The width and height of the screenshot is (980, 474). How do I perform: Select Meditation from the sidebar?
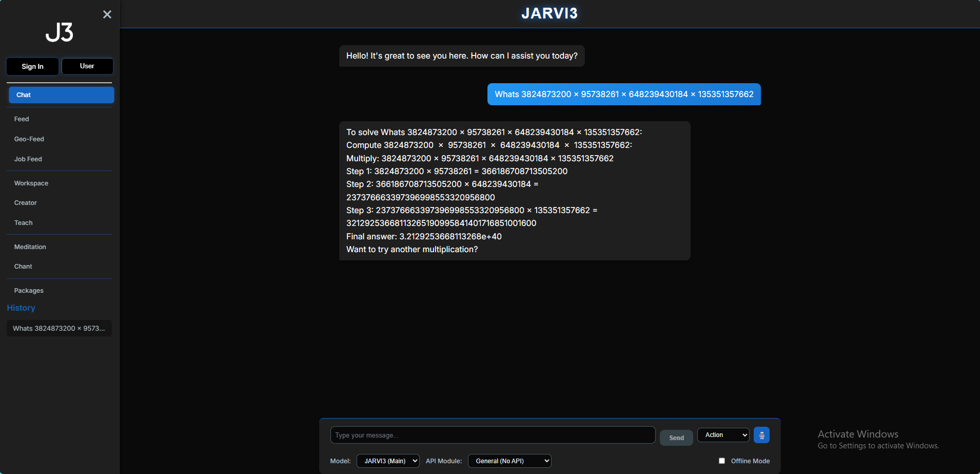[30, 247]
